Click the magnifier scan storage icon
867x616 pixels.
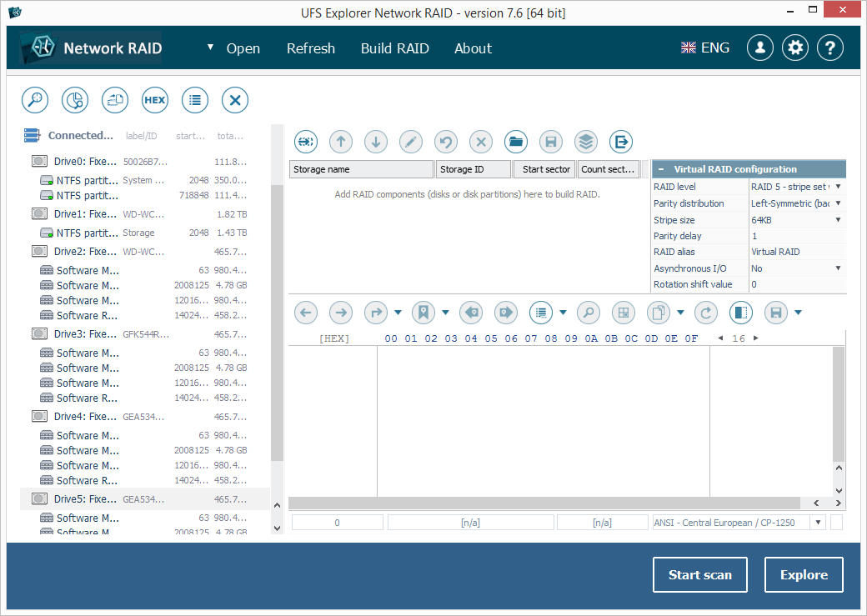tap(35, 100)
